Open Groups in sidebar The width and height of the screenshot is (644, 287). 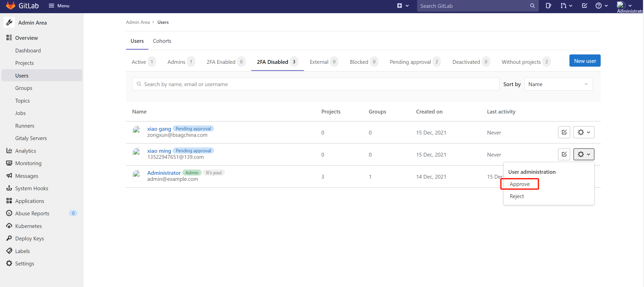tap(24, 88)
